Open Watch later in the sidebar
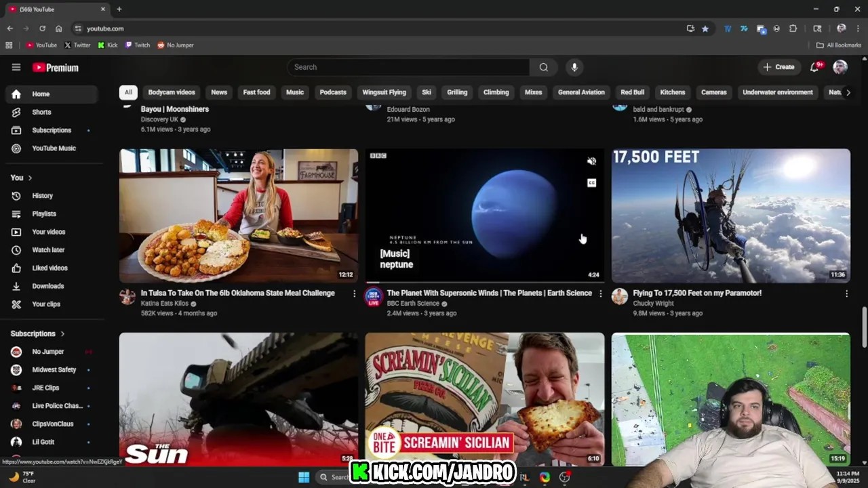Screen dimensions: 868x488 (x=52, y=250)
